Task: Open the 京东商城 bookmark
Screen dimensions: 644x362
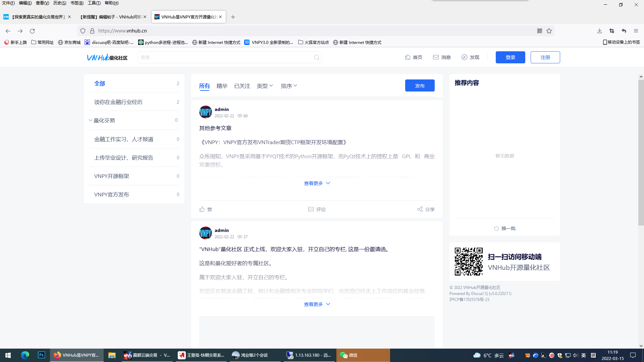Action: coord(69,42)
